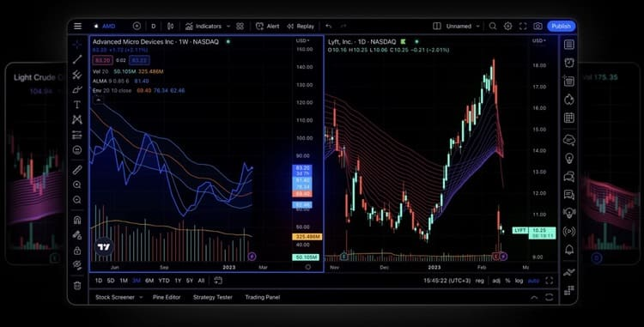The height and width of the screenshot is (327, 644).
Task: Collapse the AMD indicator legend arrow
Action: pos(98,100)
